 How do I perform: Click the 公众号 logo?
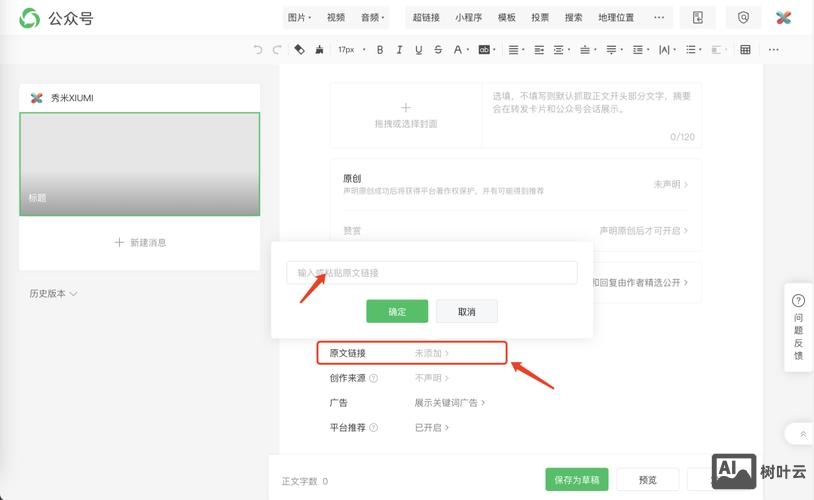[x=56, y=18]
